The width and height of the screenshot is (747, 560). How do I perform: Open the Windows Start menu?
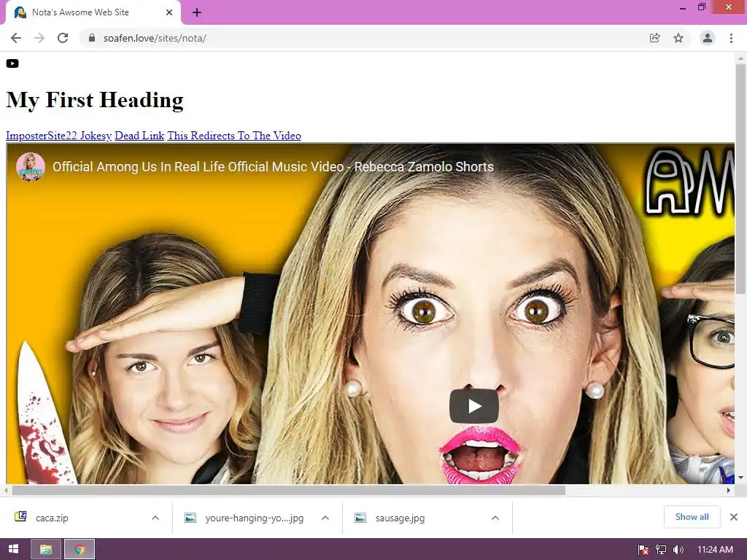[x=13, y=549]
